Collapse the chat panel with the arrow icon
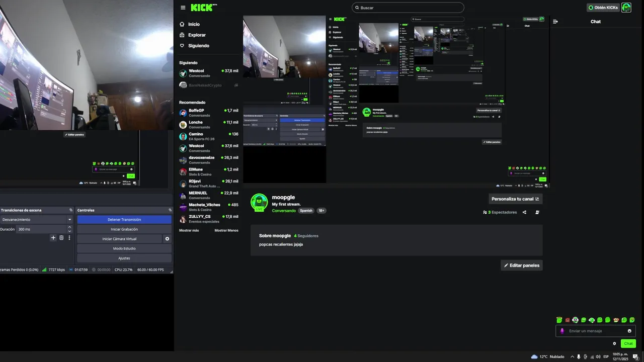The height and width of the screenshot is (362, 644). pos(555,22)
